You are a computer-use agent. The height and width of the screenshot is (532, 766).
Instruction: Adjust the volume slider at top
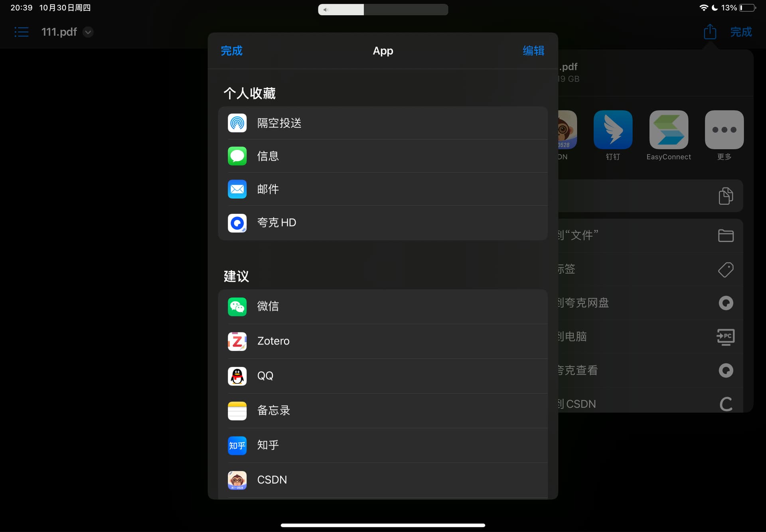tap(383, 10)
